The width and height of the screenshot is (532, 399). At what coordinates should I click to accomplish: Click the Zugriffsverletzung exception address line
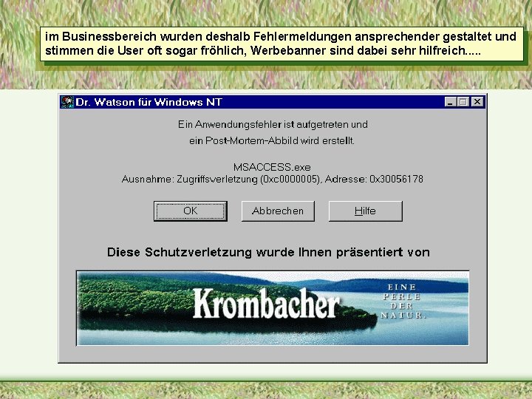(x=273, y=179)
